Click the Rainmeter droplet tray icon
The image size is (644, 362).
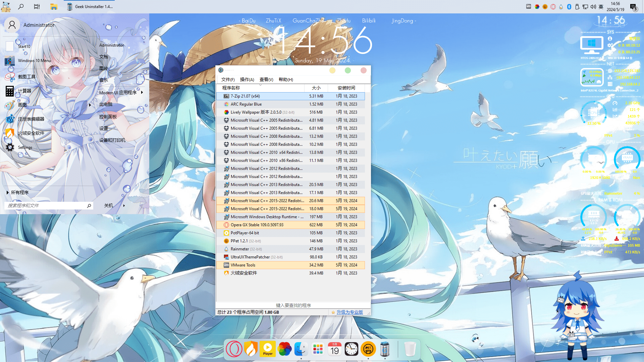[x=561, y=6]
